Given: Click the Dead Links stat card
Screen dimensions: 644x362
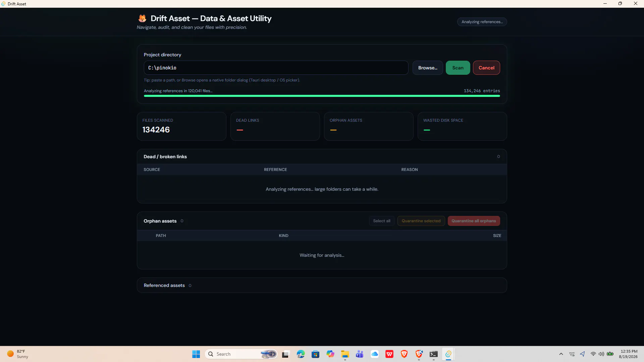Looking at the screenshot, I should click(275, 126).
